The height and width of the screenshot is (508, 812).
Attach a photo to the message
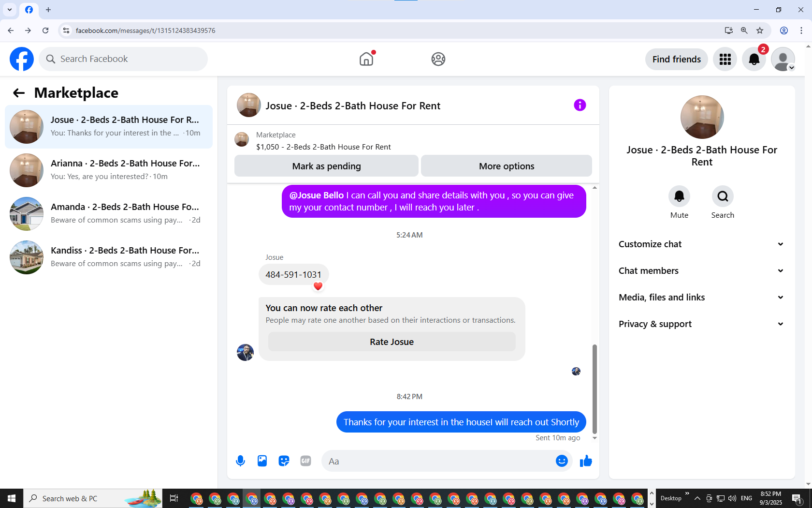(262, 461)
